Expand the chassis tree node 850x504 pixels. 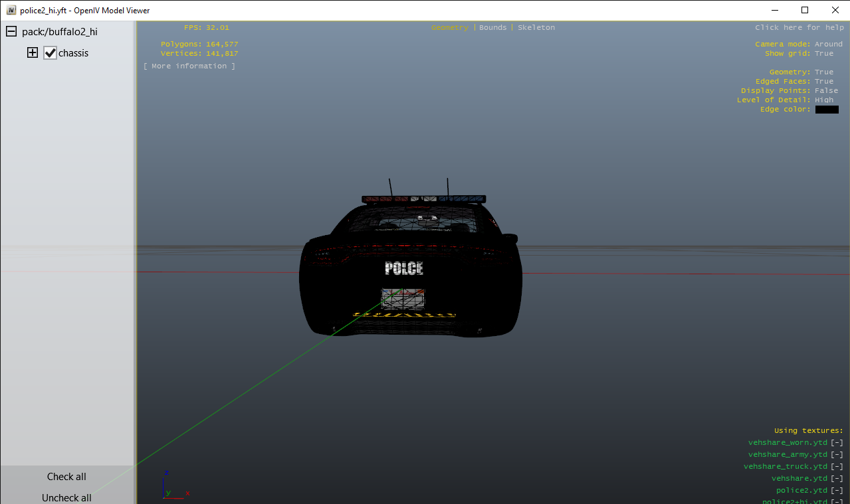33,53
